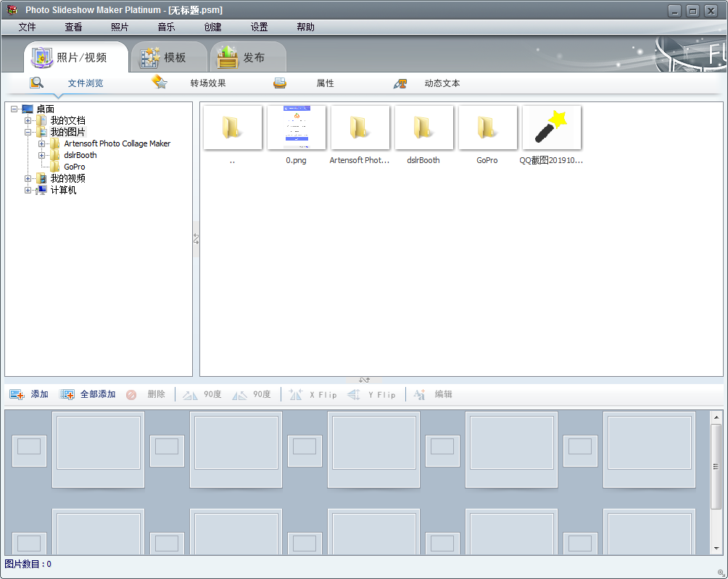Expand the 我的文档 tree node

tap(28, 120)
